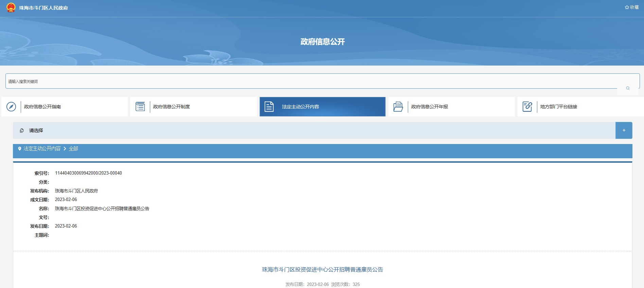Open the 政府信息公开指南 tab

pyautogui.click(x=42, y=107)
